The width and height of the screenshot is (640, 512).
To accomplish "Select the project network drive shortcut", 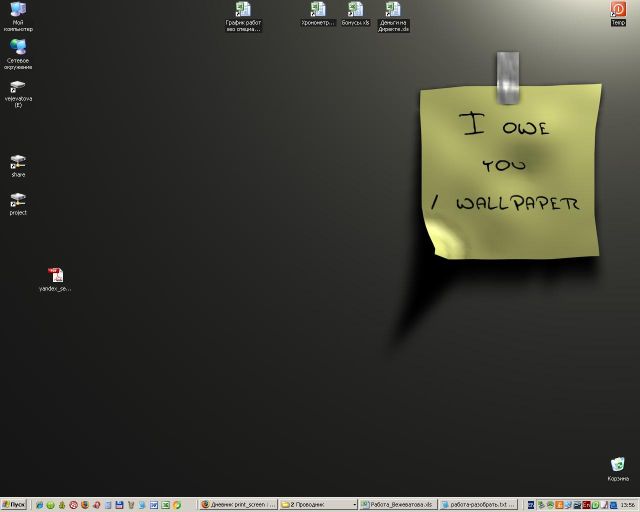I will [18, 204].
